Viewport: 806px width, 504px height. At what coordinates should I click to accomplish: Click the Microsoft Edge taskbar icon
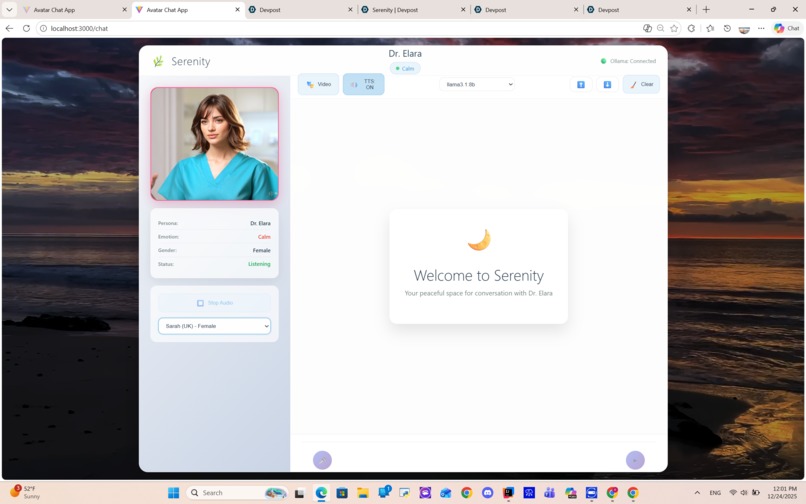321,493
